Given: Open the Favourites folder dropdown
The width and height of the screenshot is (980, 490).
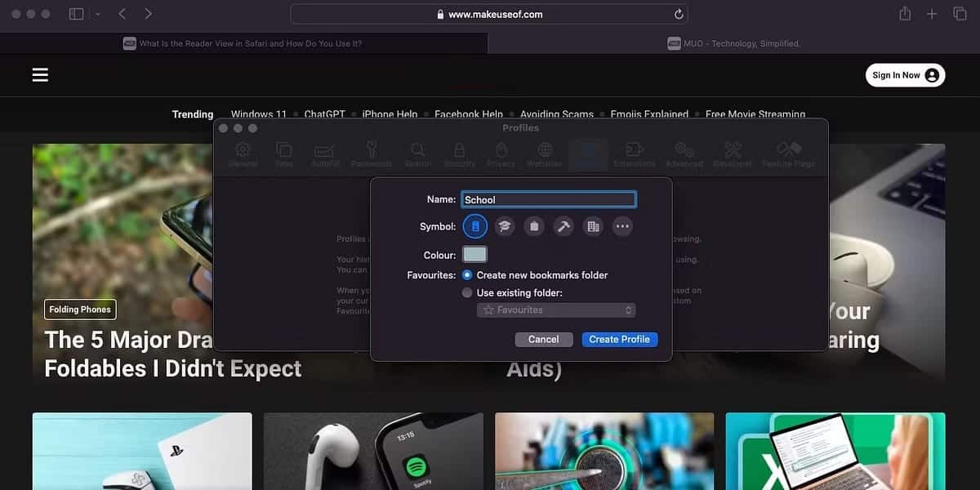Looking at the screenshot, I should point(556,310).
